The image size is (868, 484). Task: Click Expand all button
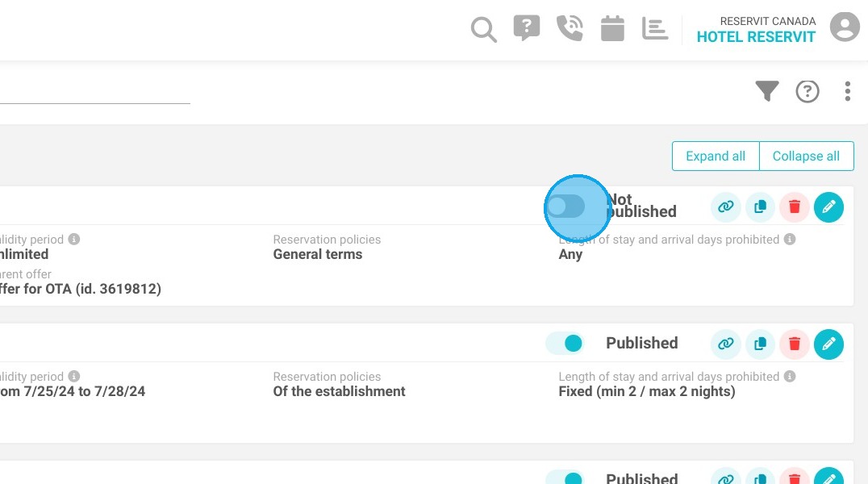pyautogui.click(x=716, y=156)
